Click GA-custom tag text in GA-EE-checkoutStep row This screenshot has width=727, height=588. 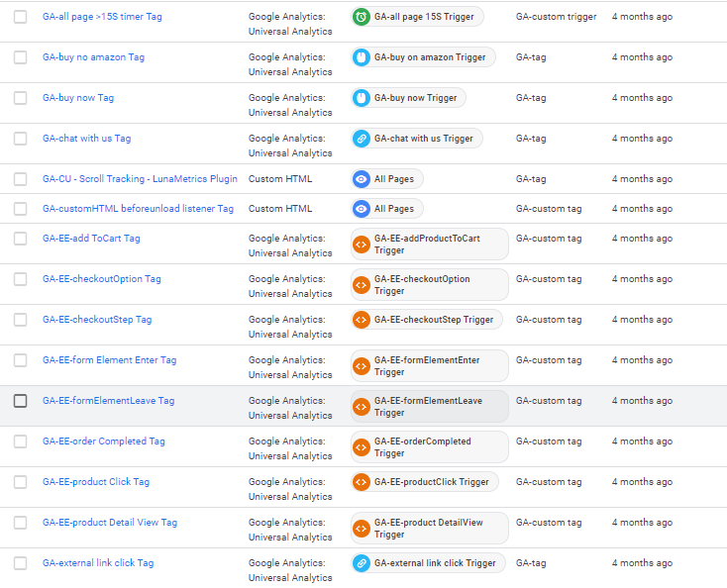[x=549, y=320]
